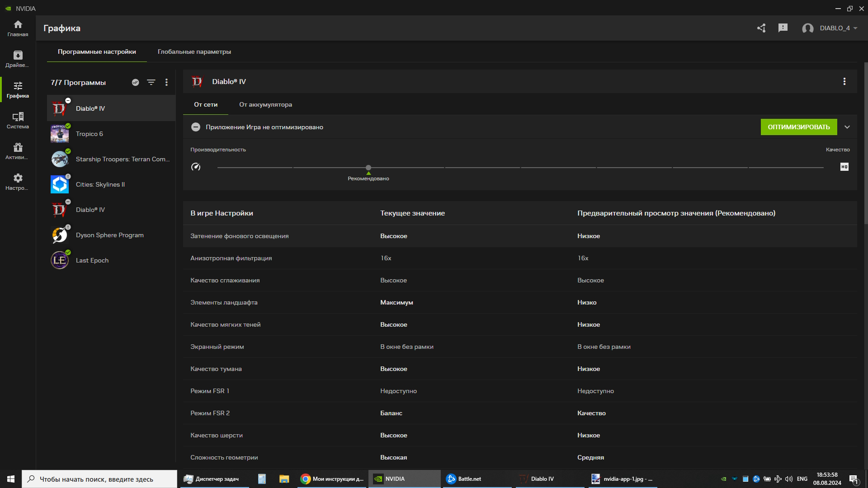The width and height of the screenshot is (868, 488).
Task: Select Tropico 6 in programs list
Action: (x=111, y=134)
